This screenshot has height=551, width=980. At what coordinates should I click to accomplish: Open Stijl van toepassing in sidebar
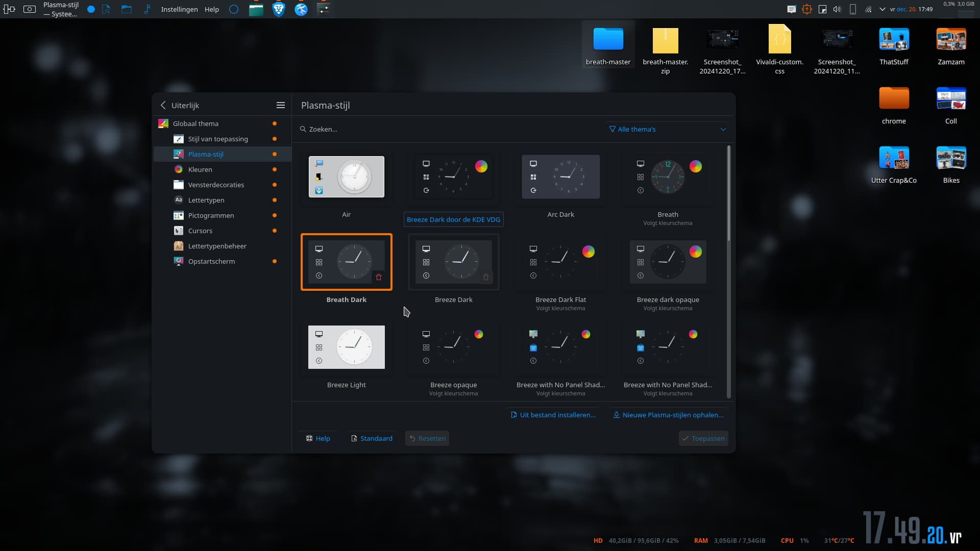(222, 139)
